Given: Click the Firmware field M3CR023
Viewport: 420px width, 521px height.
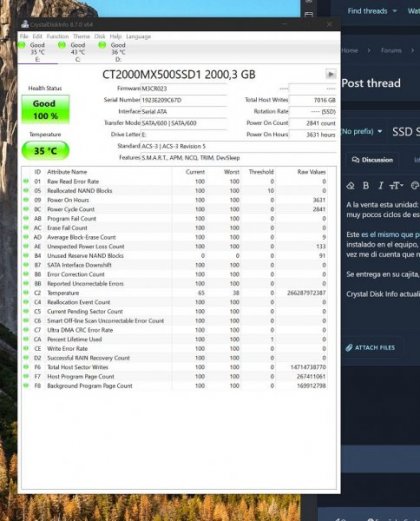Looking at the screenshot, I should point(184,89).
